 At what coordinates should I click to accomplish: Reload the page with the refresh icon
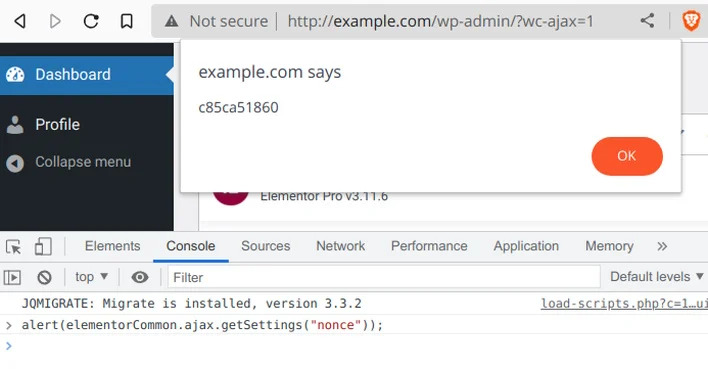pyautogui.click(x=91, y=21)
